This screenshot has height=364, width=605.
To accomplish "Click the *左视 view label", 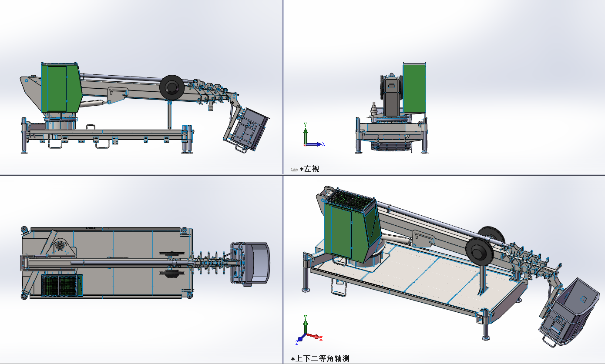I will 309,169.
